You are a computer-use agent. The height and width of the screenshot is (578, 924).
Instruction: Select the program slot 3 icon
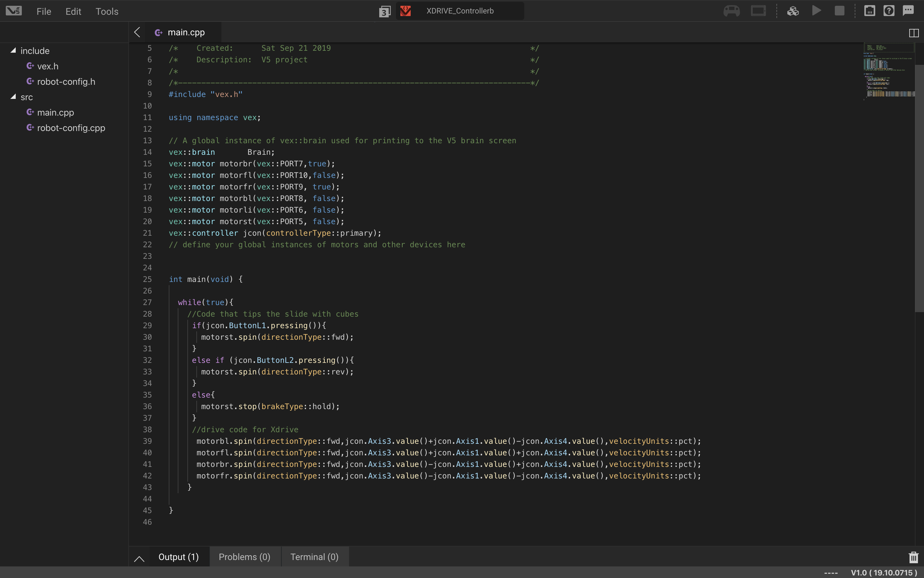384,12
